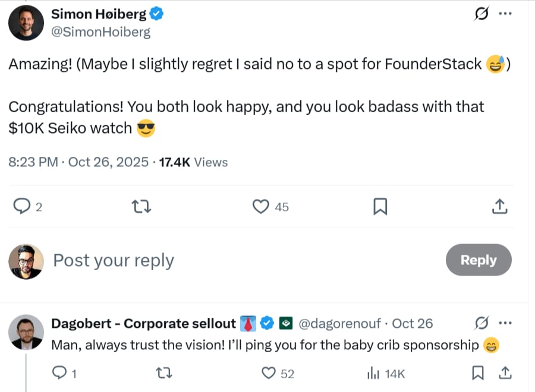
Task: Repost Simon Høiberg's tweet
Action: 141,206
